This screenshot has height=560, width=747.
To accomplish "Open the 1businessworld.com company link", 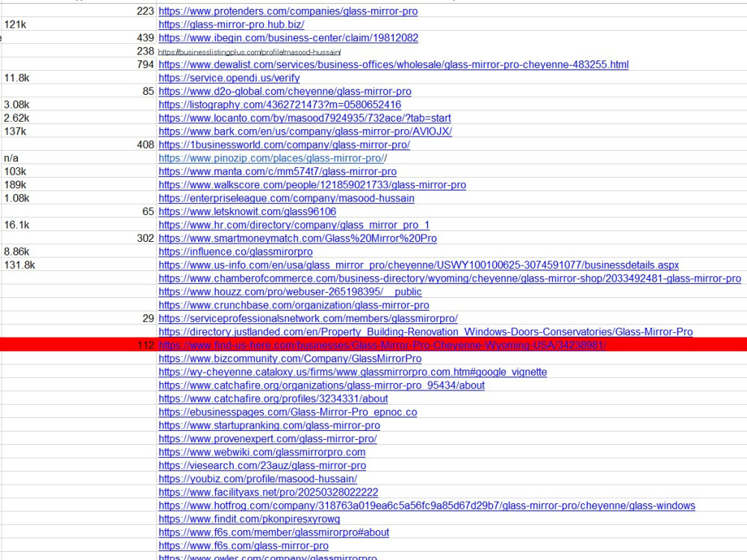I will 284,144.
